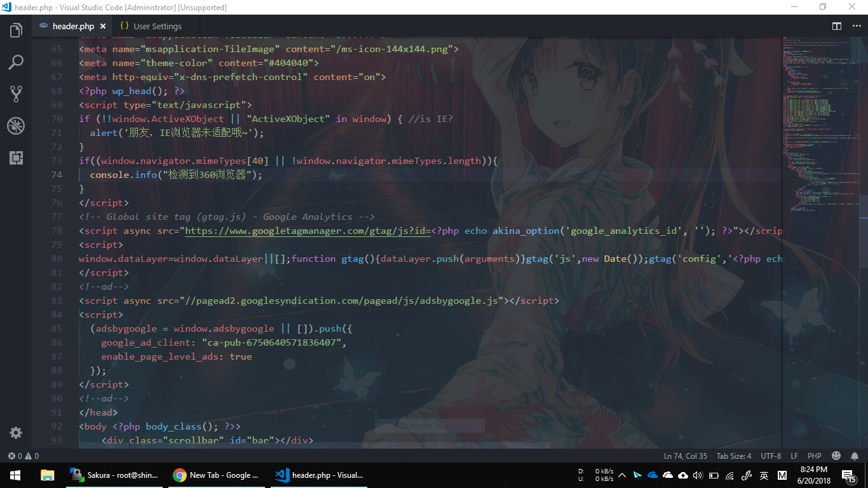Change file encoding via UTF-8 status item

tap(771, 456)
